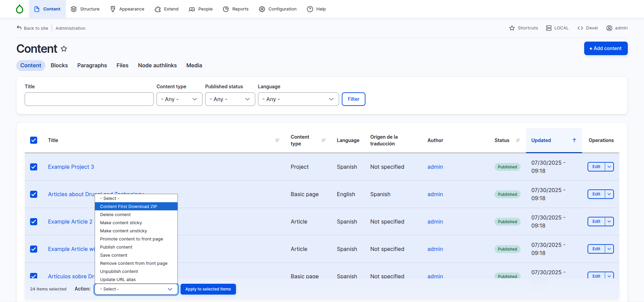The image size is (644, 302).
Task: Click Apply to selected items button
Action: pyautogui.click(x=208, y=289)
